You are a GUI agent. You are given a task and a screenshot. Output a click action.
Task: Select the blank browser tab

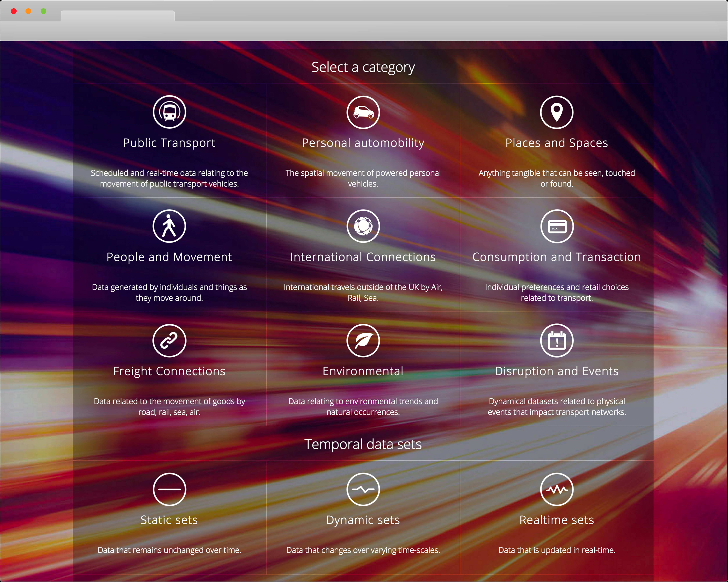[118, 16]
